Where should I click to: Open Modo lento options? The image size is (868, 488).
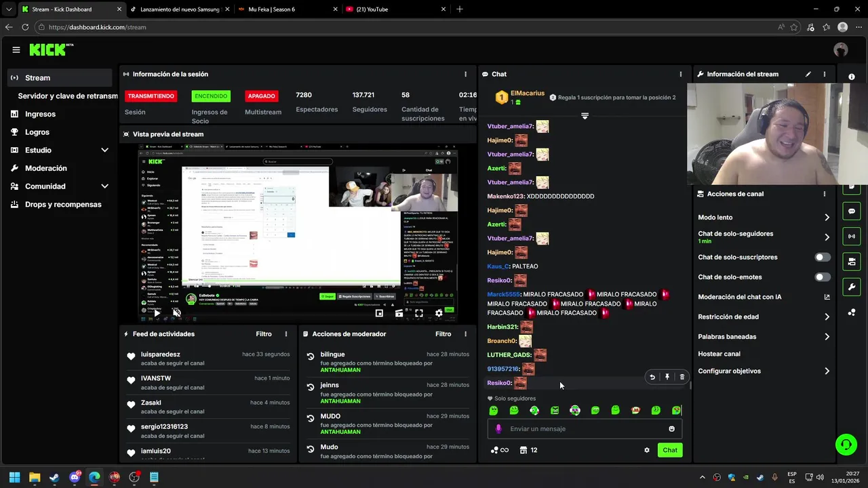click(x=764, y=218)
